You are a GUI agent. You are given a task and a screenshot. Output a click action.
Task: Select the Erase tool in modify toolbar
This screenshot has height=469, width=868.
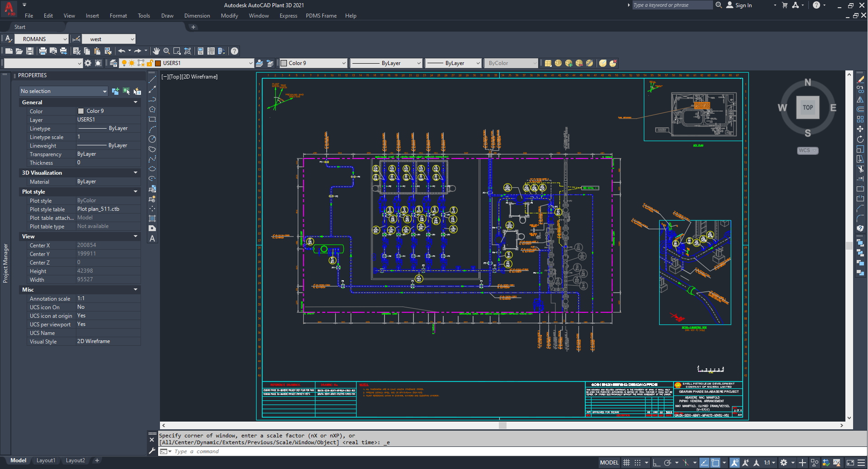tap(860, 79)
